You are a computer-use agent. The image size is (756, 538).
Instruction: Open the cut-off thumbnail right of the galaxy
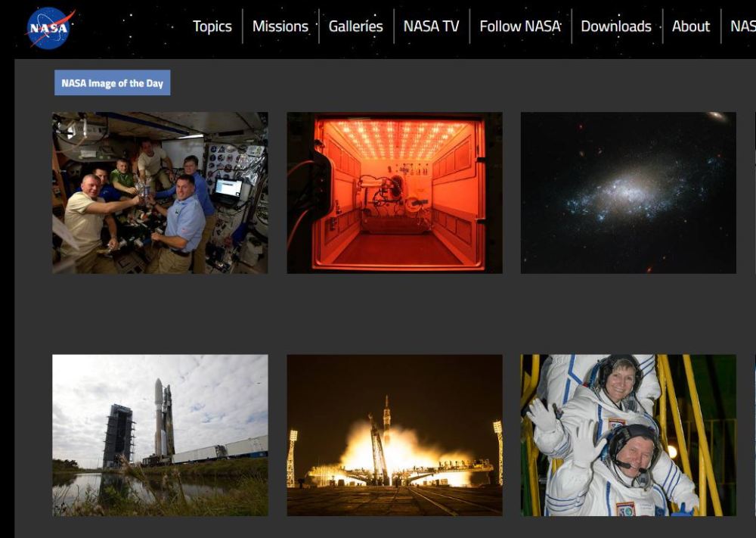pyautogui.click(x=754, y=193)
